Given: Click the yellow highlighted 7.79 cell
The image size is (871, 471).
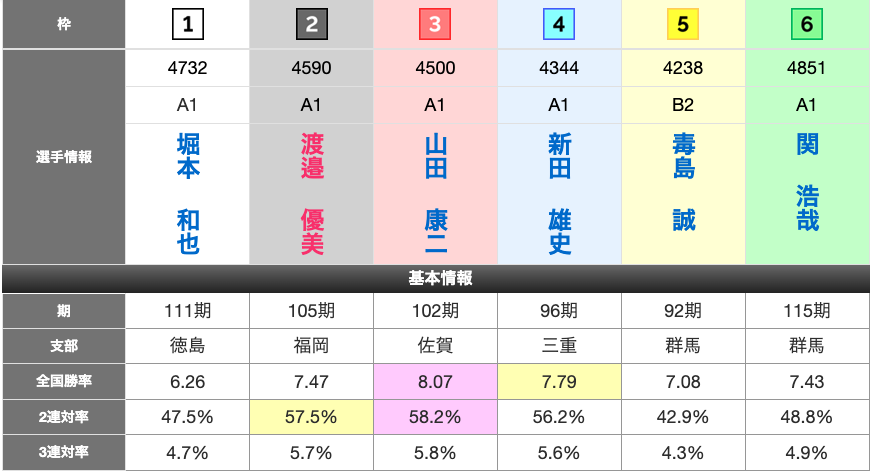Looking at the screenshot, I should [559, 381].
